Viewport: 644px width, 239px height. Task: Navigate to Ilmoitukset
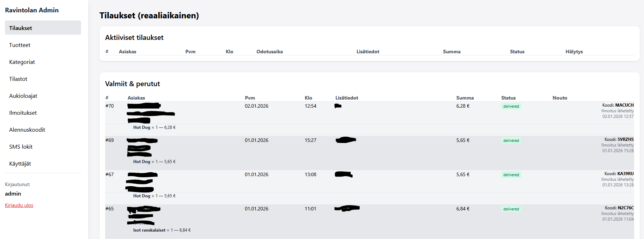23,113
